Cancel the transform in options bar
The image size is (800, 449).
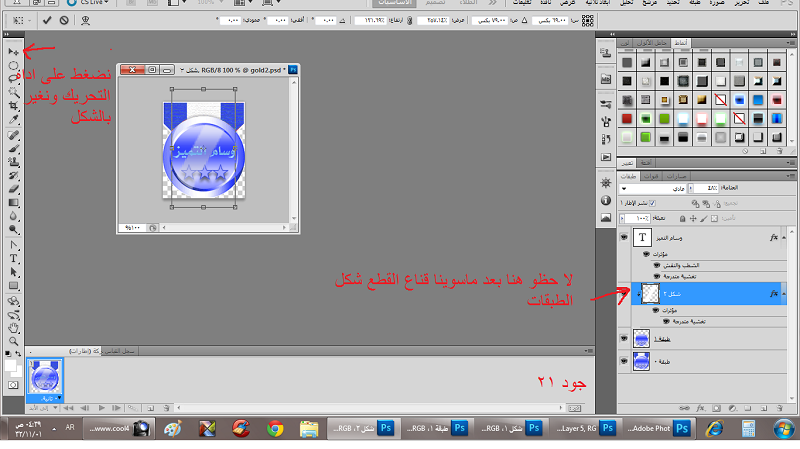pyautogui.click(x=64, y=20)
